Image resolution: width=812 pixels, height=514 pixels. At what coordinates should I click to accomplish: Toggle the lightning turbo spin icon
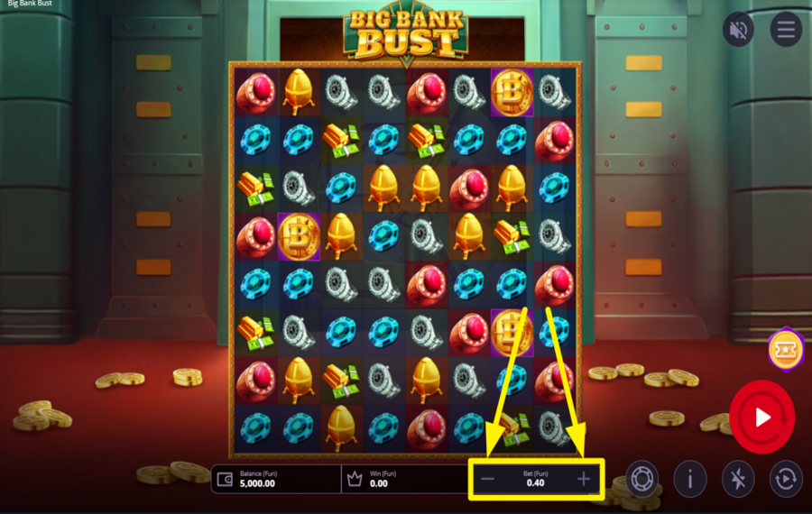point(738,479)
